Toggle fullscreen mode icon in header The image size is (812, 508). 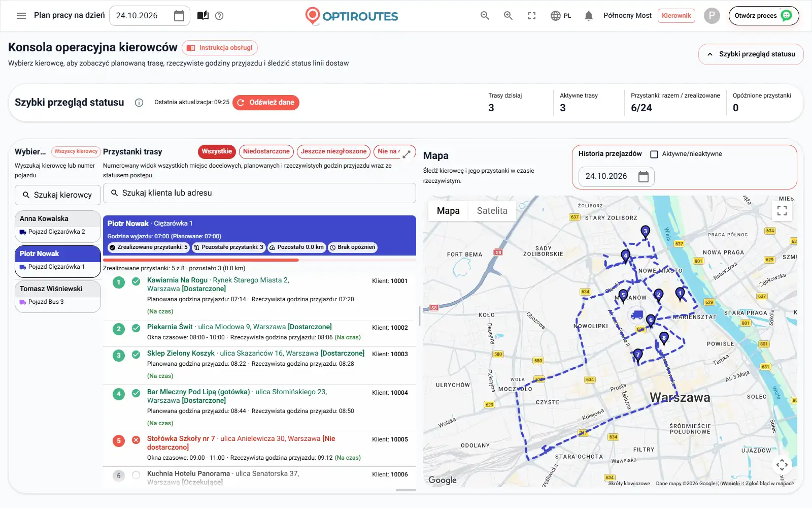point(532,16)
